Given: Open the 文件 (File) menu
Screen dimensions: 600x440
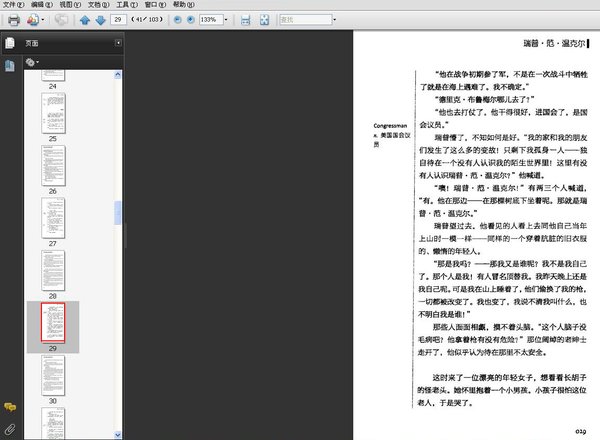Looking at the screenshot, I should click(10, 5).
